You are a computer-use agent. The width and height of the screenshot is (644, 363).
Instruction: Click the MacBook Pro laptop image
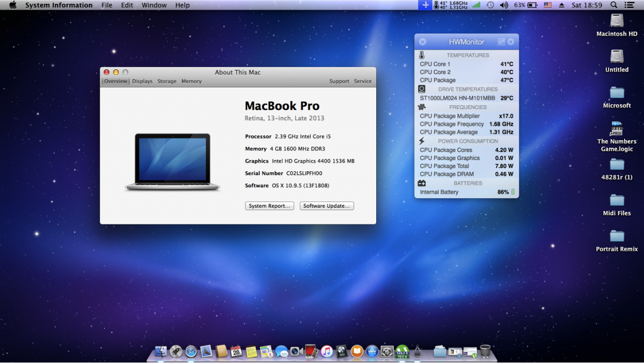pos(172,162)
